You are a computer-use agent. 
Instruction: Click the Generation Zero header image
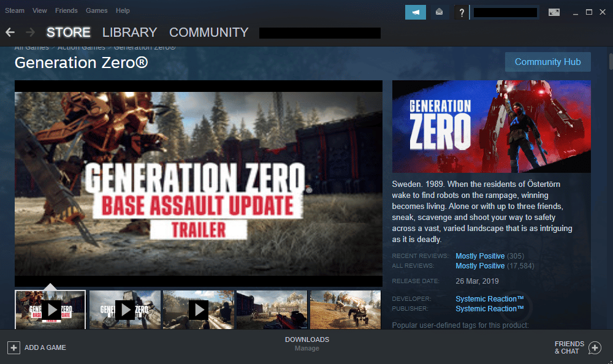pyautogui.click(x=492, y=126)
